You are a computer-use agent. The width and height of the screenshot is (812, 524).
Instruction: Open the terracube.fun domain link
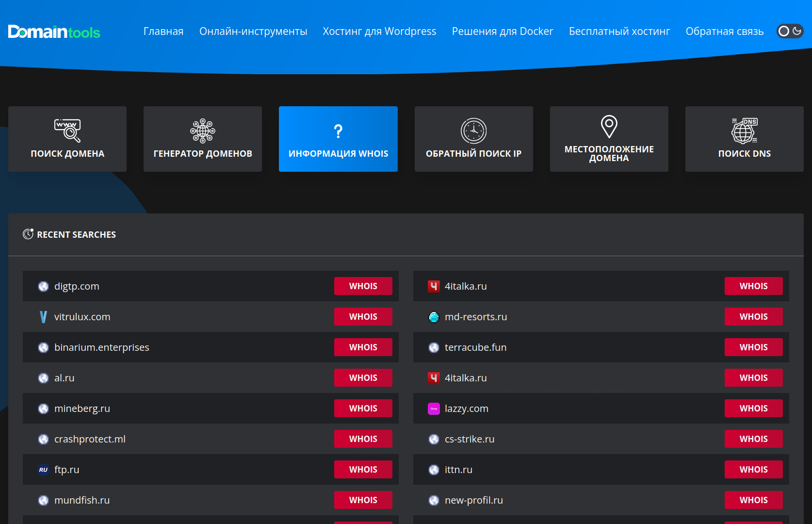[x=475, y=347]
